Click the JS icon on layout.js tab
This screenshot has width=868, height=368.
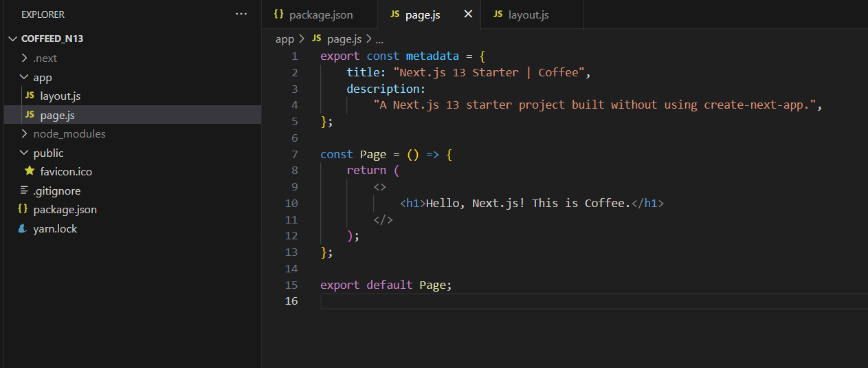click(x=498, y=14)
